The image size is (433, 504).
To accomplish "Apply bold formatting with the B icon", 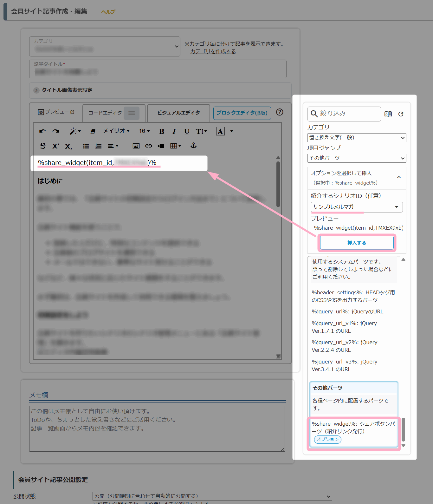I will pyautogui.click(x=162, y=131).
